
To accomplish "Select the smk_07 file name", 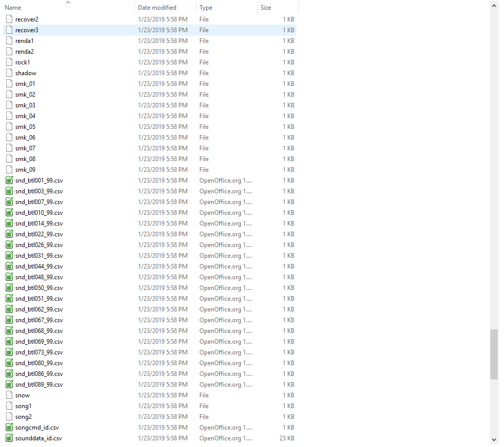I will 26,148.
